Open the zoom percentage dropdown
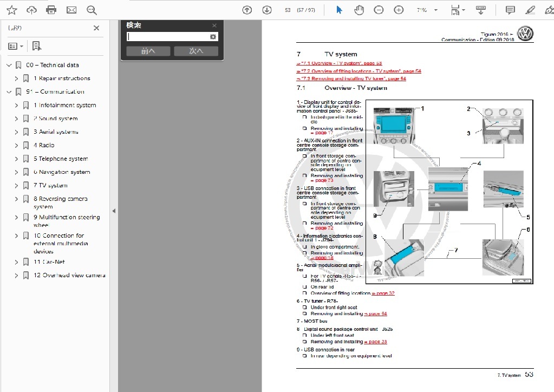554x392 pixels. tap(437, 10)
